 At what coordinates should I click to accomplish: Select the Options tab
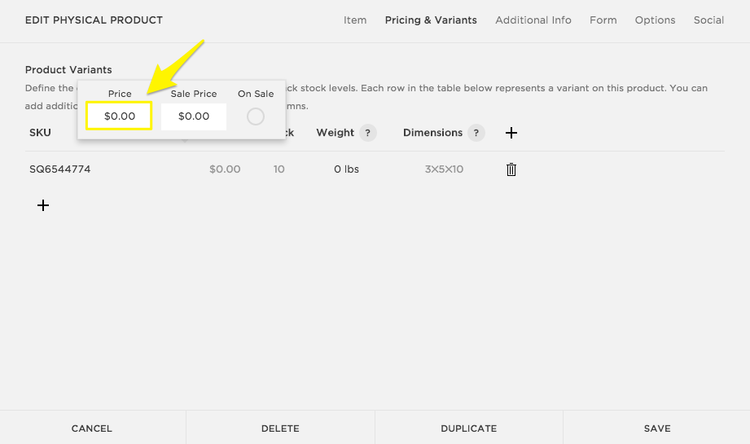(655, 20)
